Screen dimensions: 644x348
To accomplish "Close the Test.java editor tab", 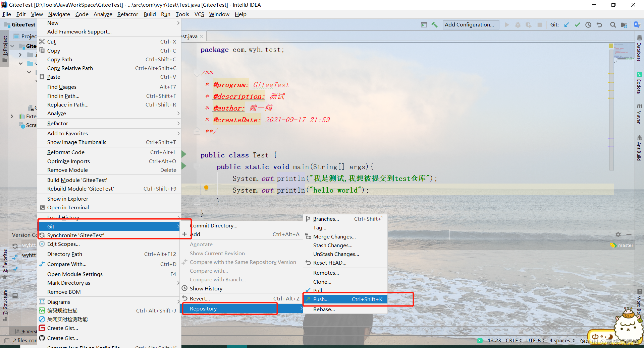I will (x=201, y=37).
